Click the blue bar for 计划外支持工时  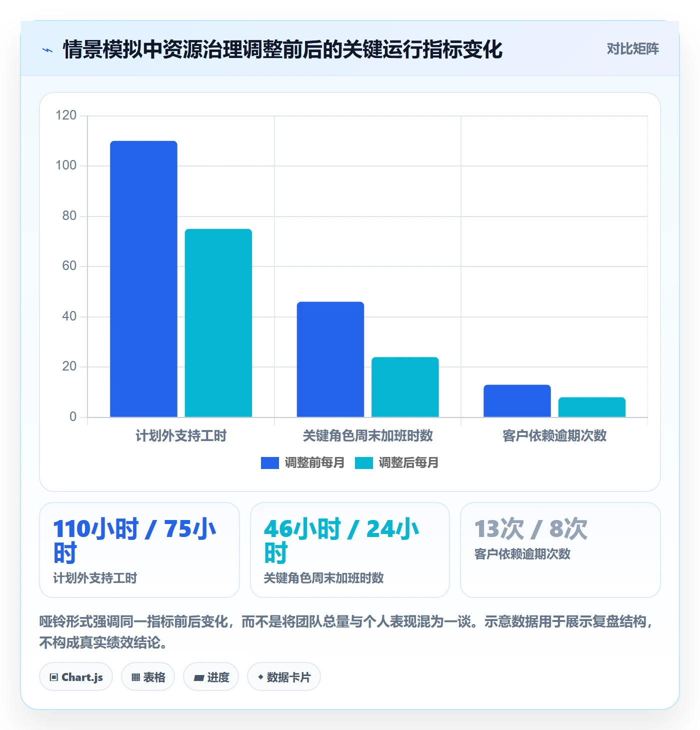tap(143, 279)
